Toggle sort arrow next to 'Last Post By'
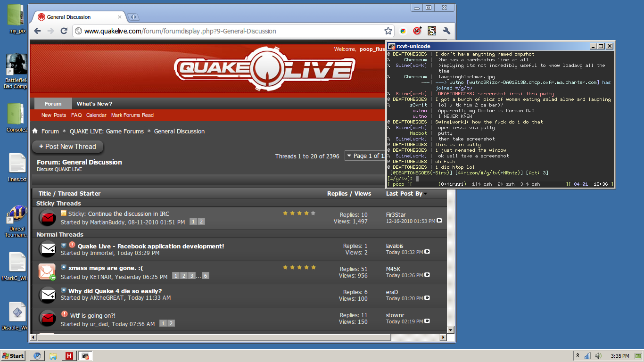Viewport: 644px width, 362px height. click(426, 194)
